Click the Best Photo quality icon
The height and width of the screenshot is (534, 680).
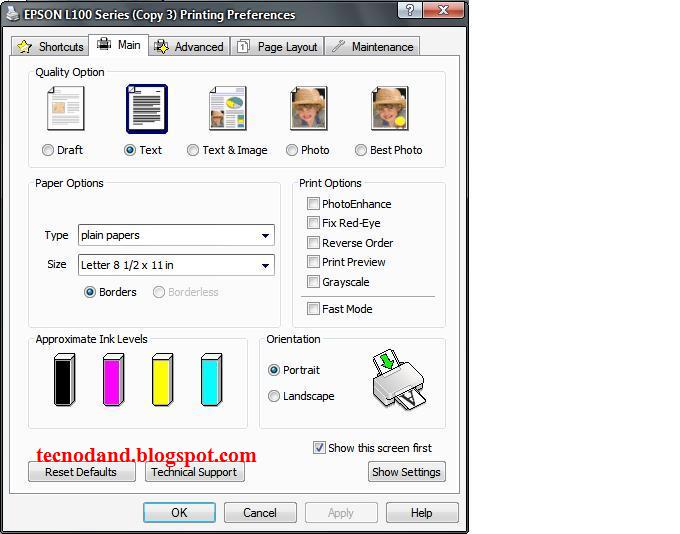(390, 108)
